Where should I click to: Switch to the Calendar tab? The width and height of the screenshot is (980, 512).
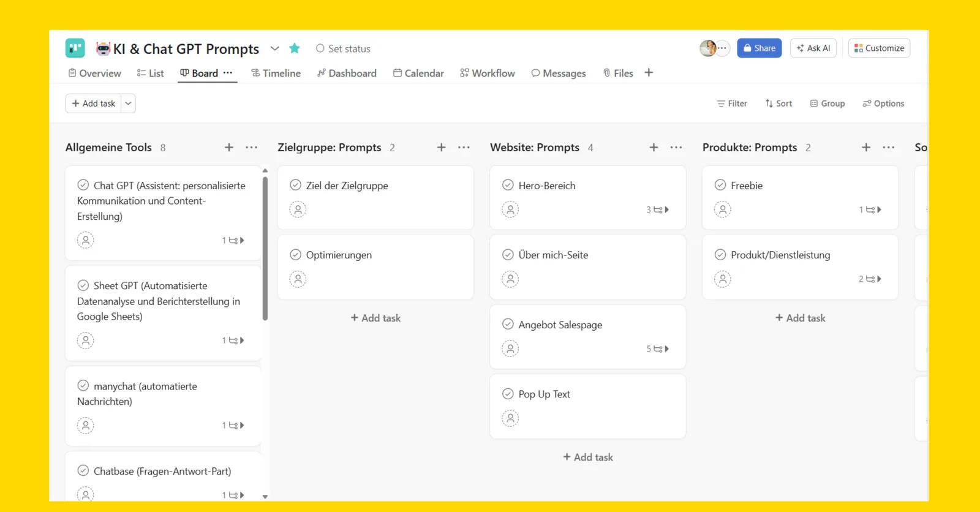418,73
